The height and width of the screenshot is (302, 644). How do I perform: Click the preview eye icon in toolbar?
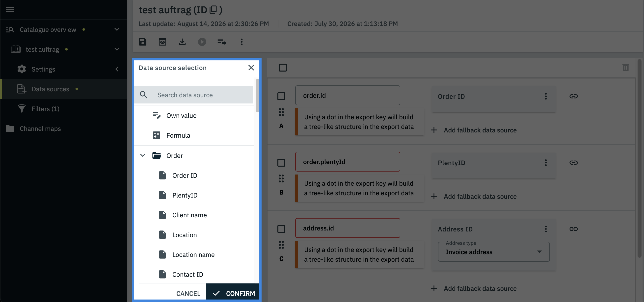coord(162,42)
